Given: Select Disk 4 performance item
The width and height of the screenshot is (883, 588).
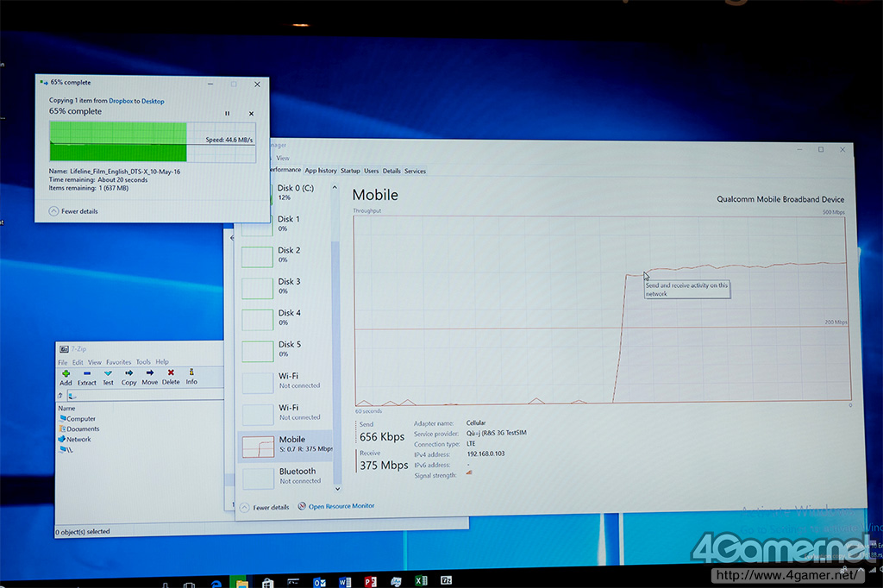Looking at the screenshot, I should [286, 317].
